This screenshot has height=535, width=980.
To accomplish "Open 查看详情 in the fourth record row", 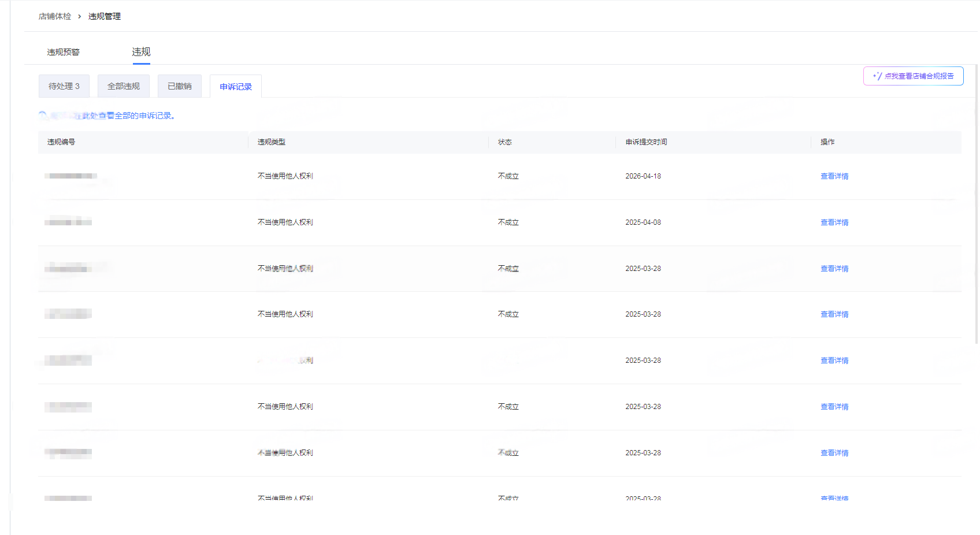I will [x=834, y=314].
